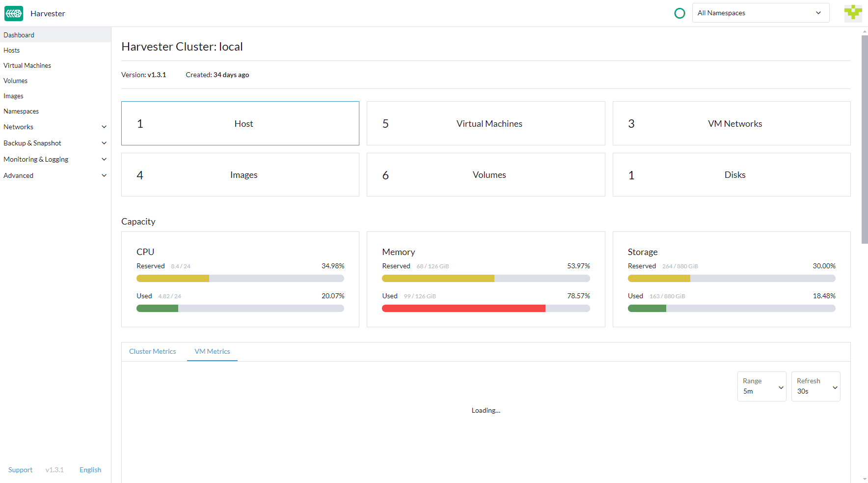Viewport: 868px width, 483px height.
Task: Go to Dashboard in sidebar
Action: [x=55, y=35]
